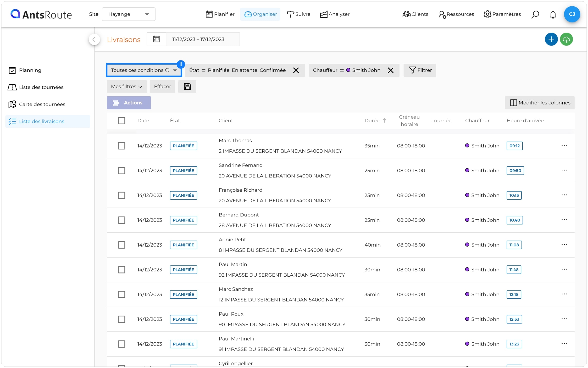The height and width of the screenshot is (368, 588).
Task: Expand the Mes filtres dropdown
Action: (127, 87)
